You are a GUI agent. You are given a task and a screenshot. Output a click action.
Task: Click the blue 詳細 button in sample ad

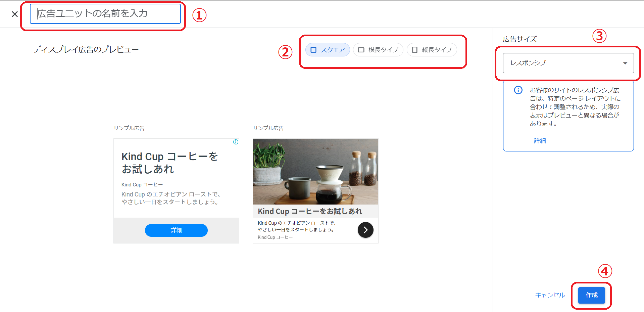click(176, 230)
